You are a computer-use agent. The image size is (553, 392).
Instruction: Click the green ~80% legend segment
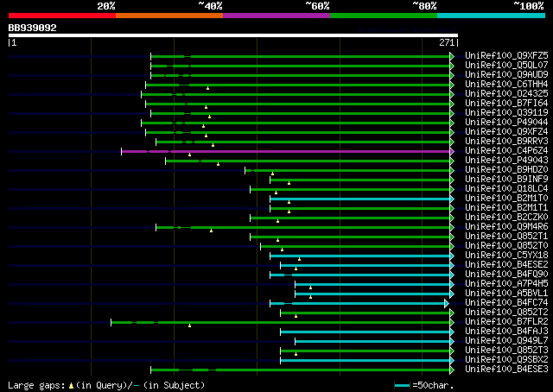pos(384,16)
